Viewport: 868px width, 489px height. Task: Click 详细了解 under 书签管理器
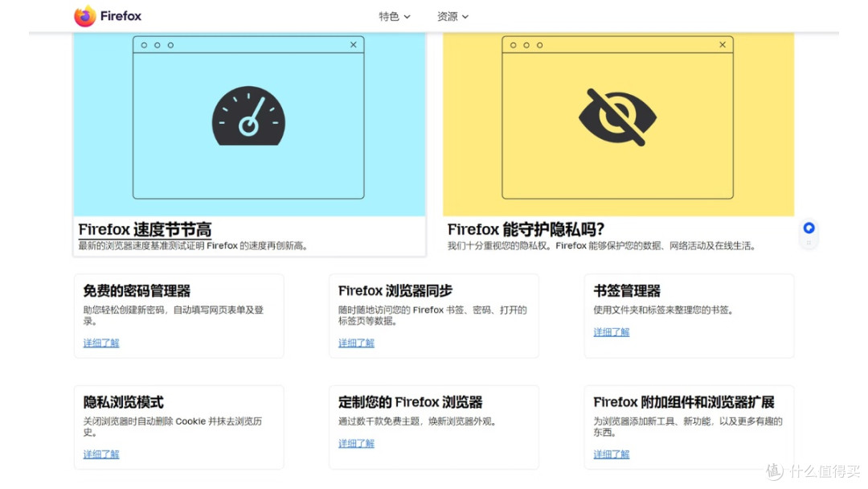tap(612, 331)
